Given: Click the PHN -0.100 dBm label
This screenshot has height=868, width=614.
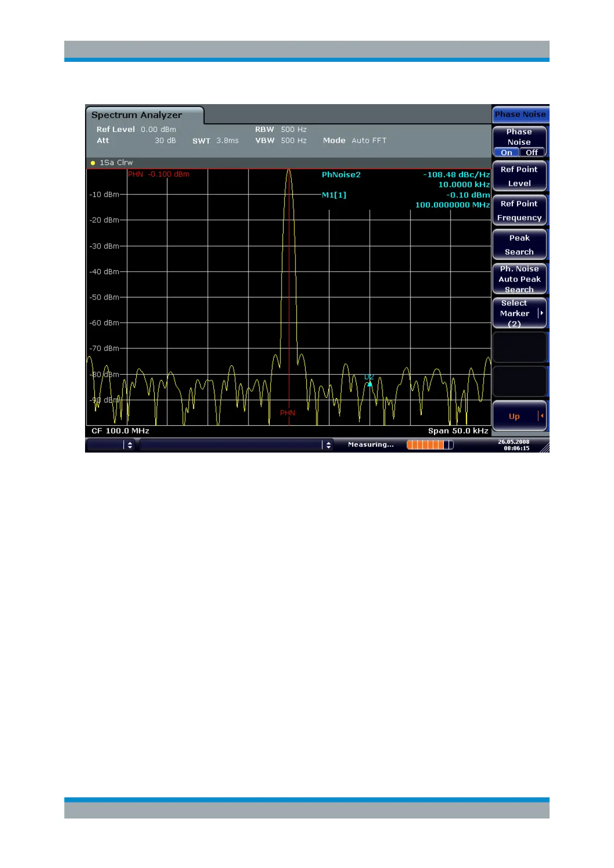Looking at the screenshot, I should (x=159, y=174).
